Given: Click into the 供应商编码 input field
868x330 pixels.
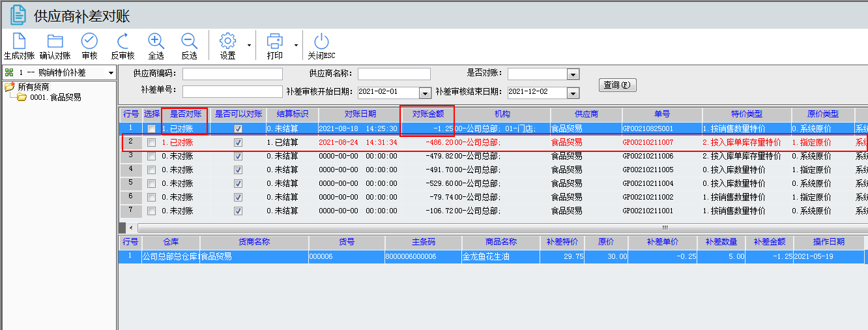Looking at the screenshot, I should coord(232,74).
